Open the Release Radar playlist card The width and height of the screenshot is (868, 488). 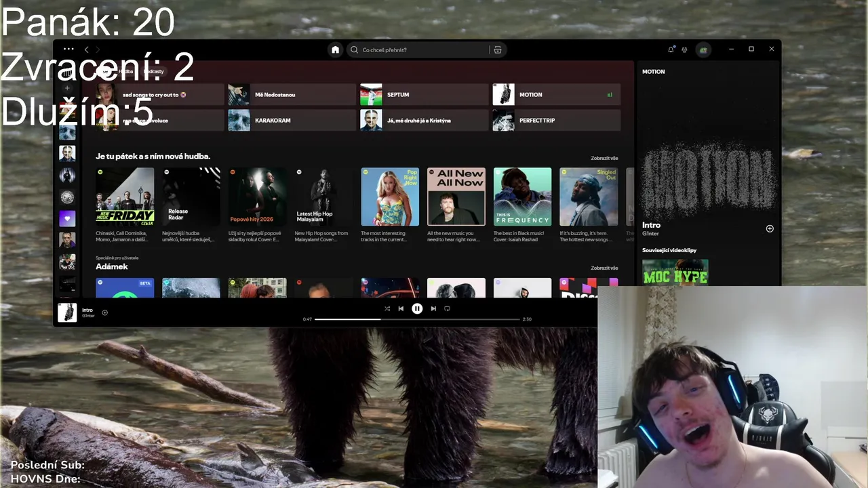191,205
